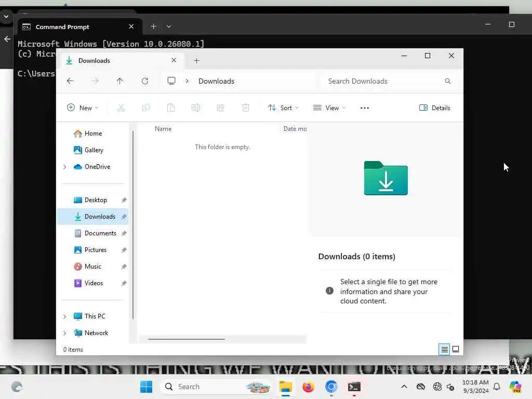Open the See more ellipsis menu
532x399 pixels.
point(364,108)
